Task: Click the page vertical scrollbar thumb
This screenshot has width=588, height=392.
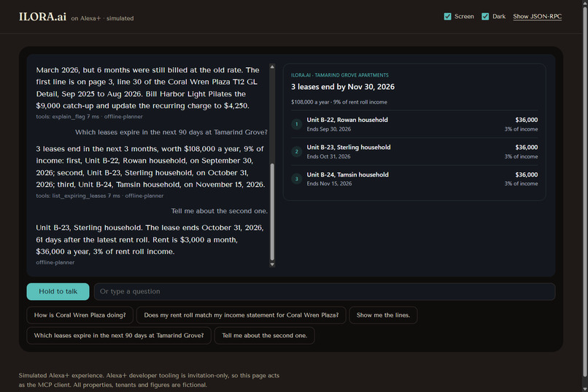Action: [584, 191]
